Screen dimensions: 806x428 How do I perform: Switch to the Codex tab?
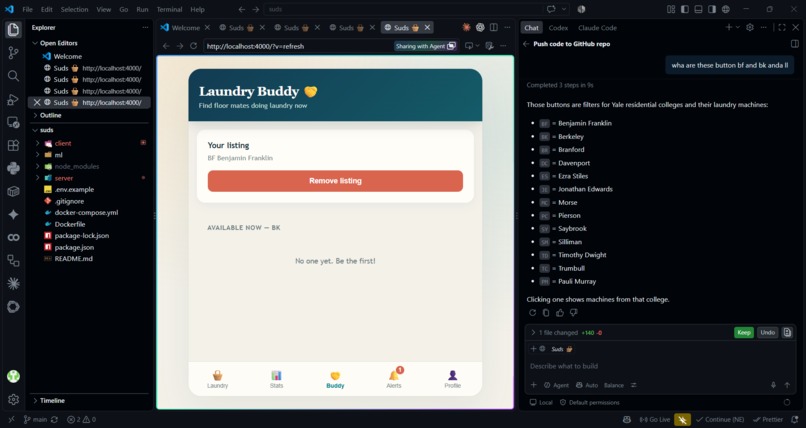pyautogui.click(x=558, y=28)
